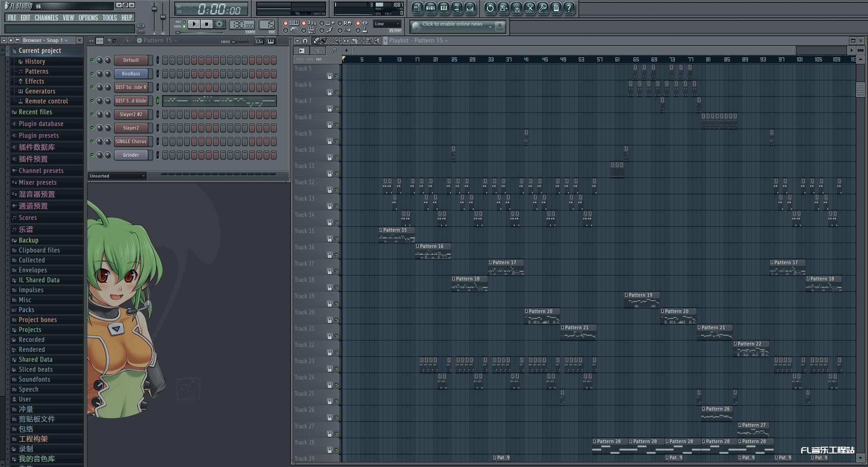Click the one-click audio recording microphone icon
Screen dimensions: 868x467
542,8
